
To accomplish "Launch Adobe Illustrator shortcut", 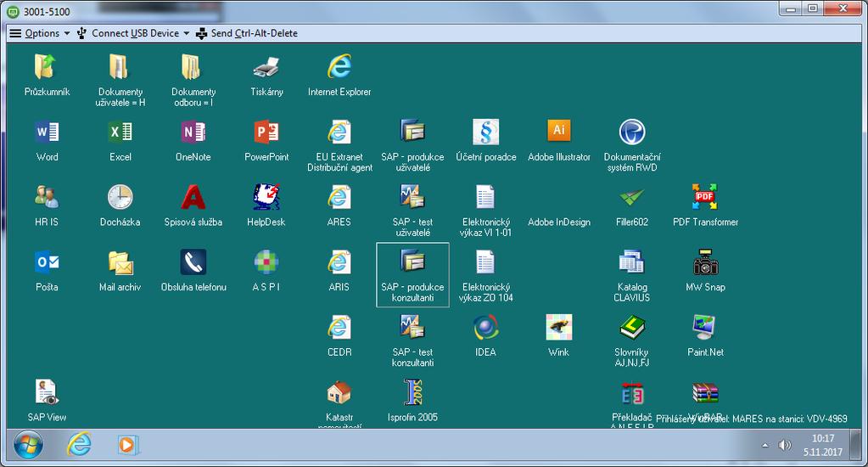I will pos(558,131).
